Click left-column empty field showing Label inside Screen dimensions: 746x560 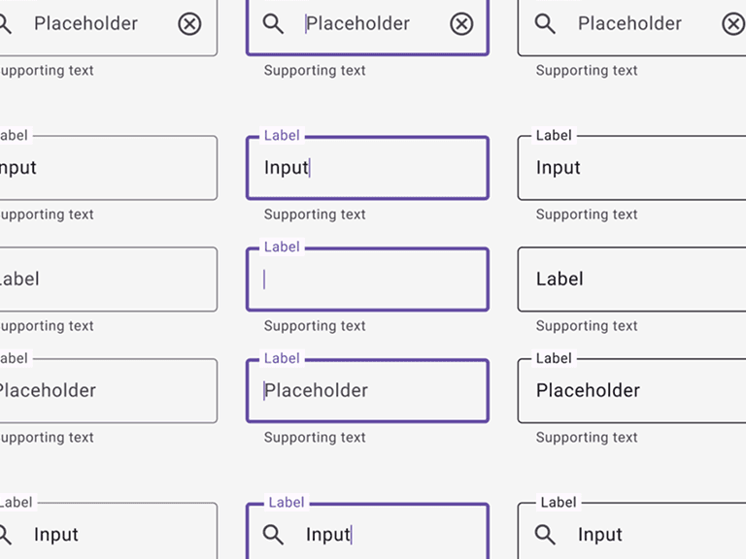(107, 280)
